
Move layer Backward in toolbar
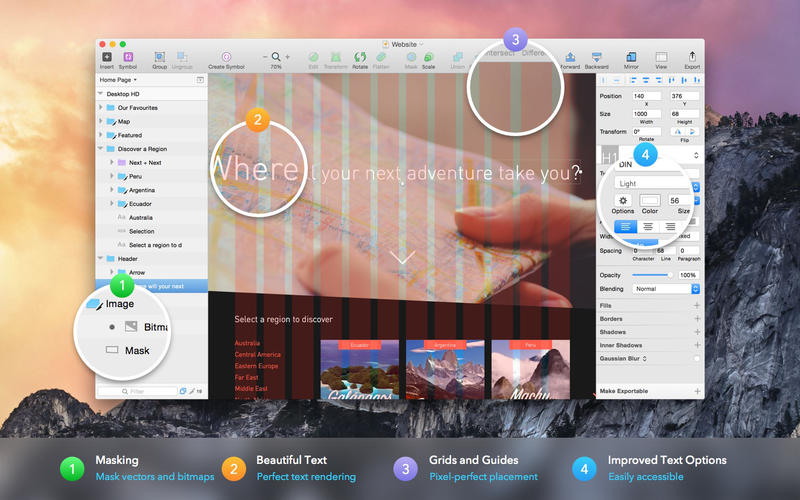(x=597, y=57)
